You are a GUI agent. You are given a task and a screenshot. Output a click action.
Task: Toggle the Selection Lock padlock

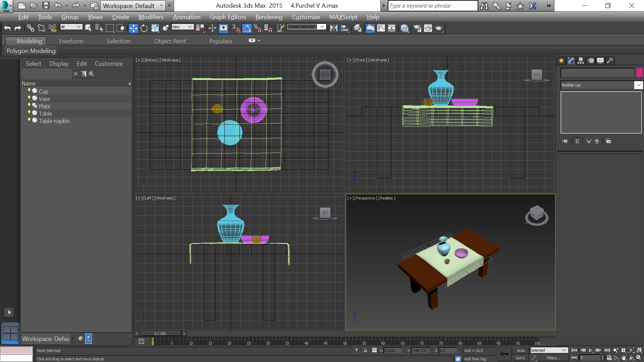[365, 351]
